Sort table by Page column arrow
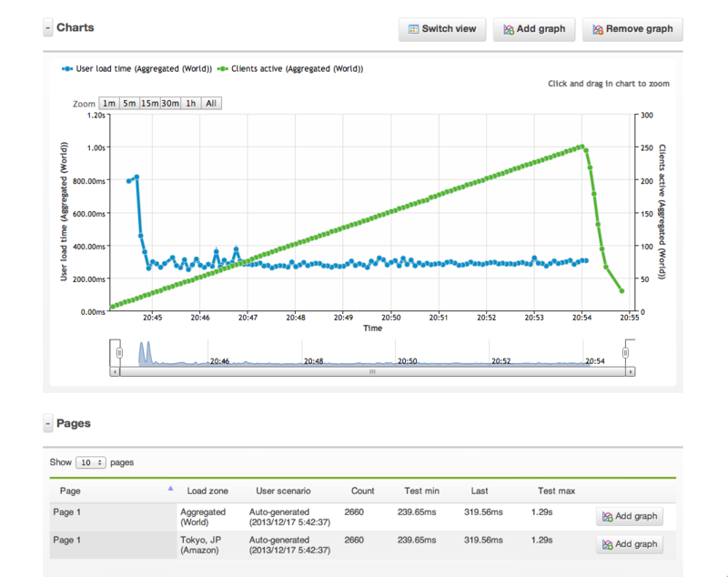Screen dimensions: 728x577 170,489
